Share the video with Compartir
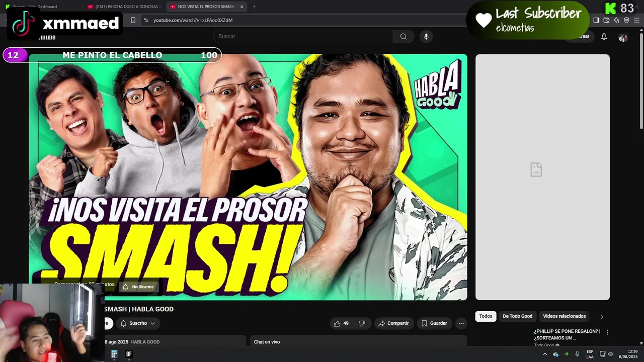The height and width of the screenshot is (362, 644). click(x=393, y=323)
